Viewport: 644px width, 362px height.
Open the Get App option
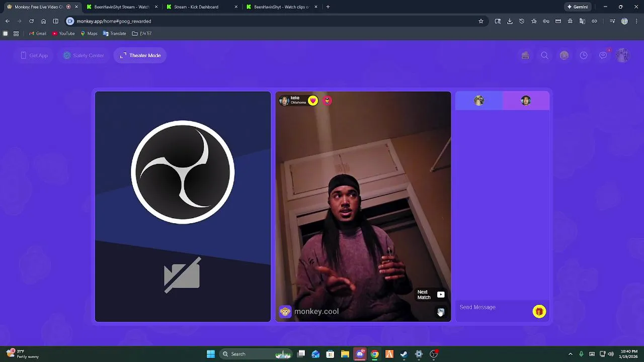coord(34,55)
